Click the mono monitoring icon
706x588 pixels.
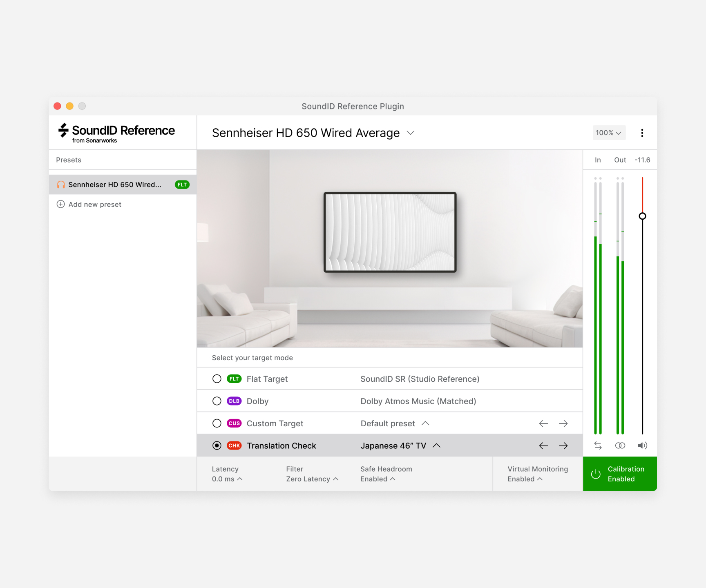point(620,445)
